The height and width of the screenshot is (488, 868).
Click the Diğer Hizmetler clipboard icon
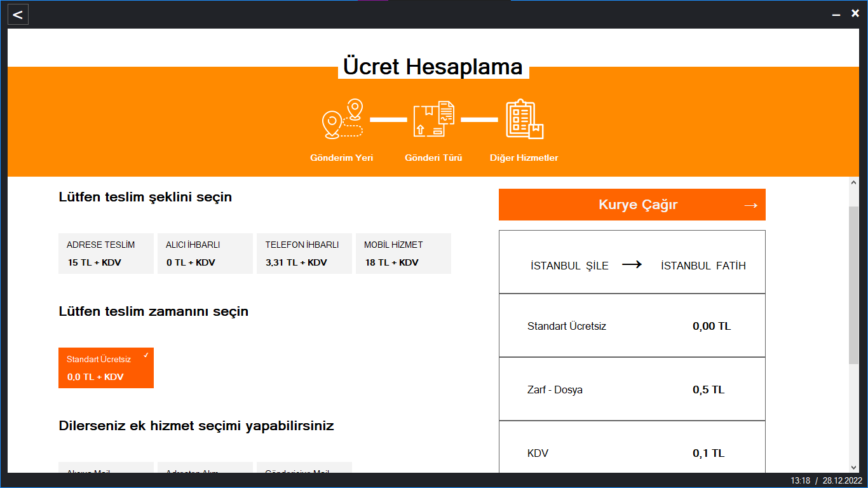(524, 119)
